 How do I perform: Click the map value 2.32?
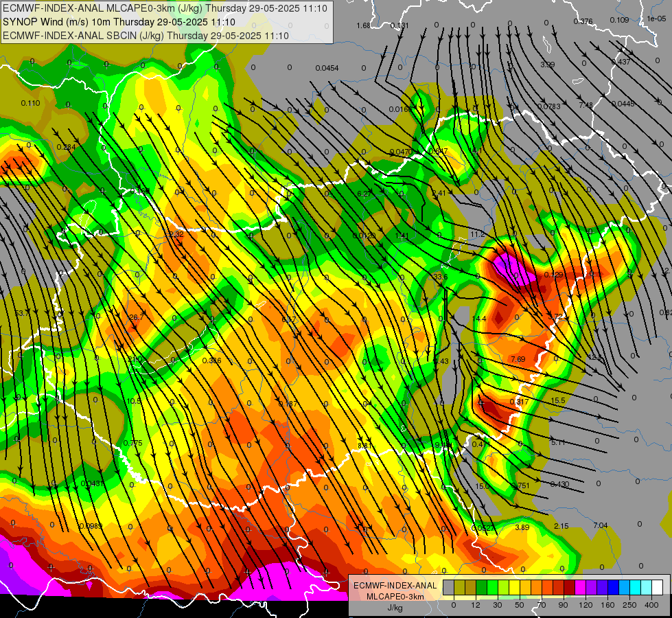tap(176, 234)
